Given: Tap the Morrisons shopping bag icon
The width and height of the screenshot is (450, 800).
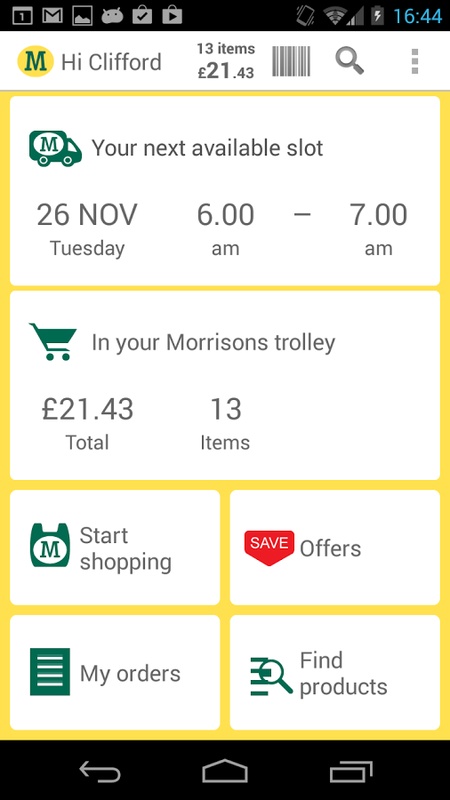Looking at the screenshot, I should tap(50, 545).
